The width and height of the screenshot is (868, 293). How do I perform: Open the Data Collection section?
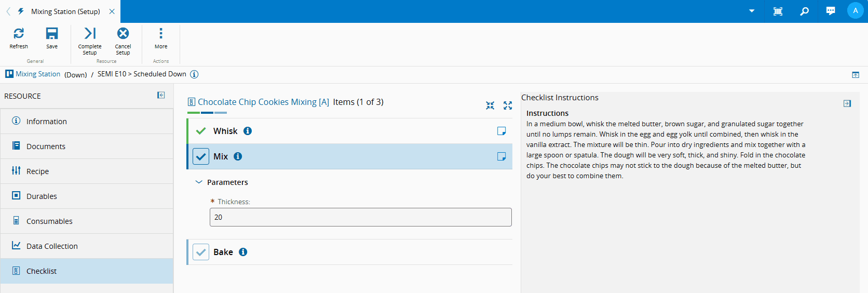pyautogui.click(x=52, y=246)
